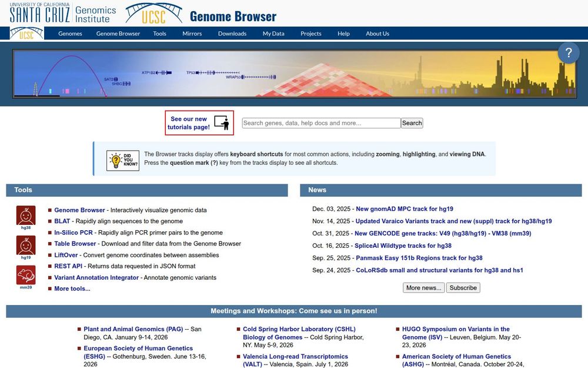Click the News section header
The height and width of the screenshot is (368, 588).
pyautogui.click(x=441, y=190)
